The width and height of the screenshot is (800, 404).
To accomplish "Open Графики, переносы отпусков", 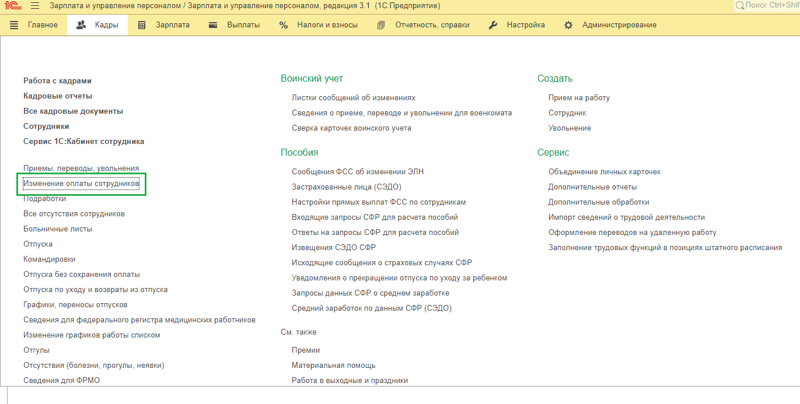I will pyautogui.click(x=75, y=305).
